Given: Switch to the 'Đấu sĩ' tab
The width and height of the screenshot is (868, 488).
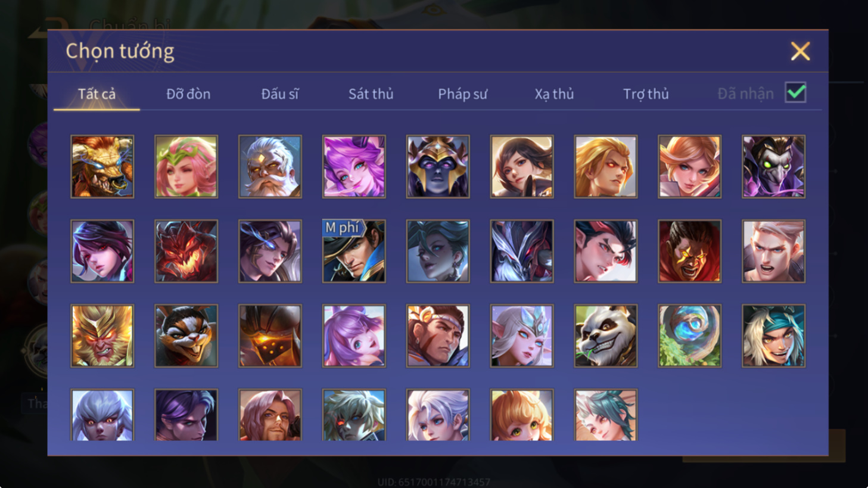Looking at the screenshot, I should coord(279,94).
